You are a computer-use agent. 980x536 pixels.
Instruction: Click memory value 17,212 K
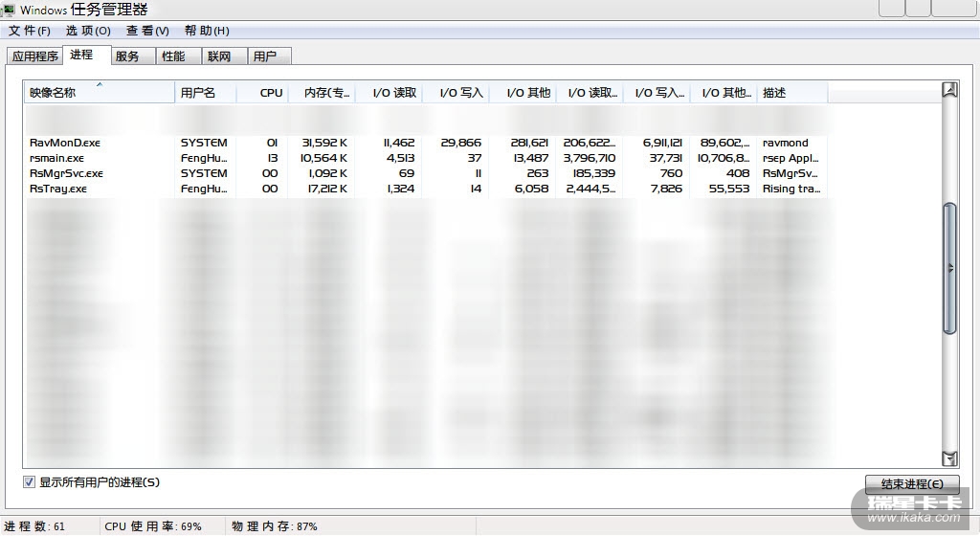click(327, 189)
